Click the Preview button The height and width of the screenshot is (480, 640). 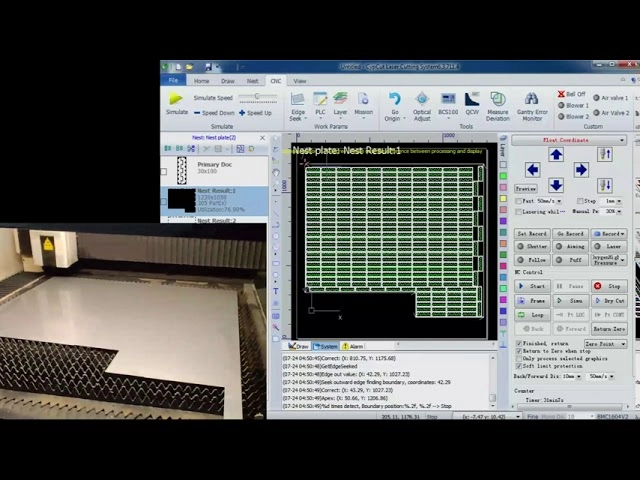pyautogui.click(x=526, y=189)
